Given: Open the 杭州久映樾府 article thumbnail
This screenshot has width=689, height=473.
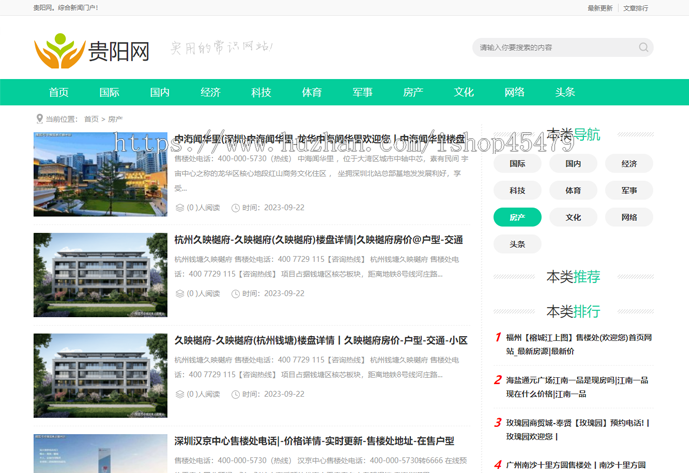Looking at the screenshot, I should pyautogui.click(x=100, y=275).
